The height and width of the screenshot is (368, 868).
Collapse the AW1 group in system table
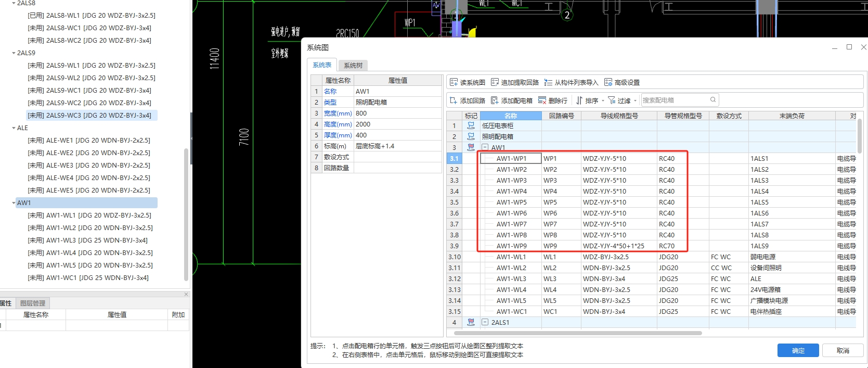[x=485, y=147]
